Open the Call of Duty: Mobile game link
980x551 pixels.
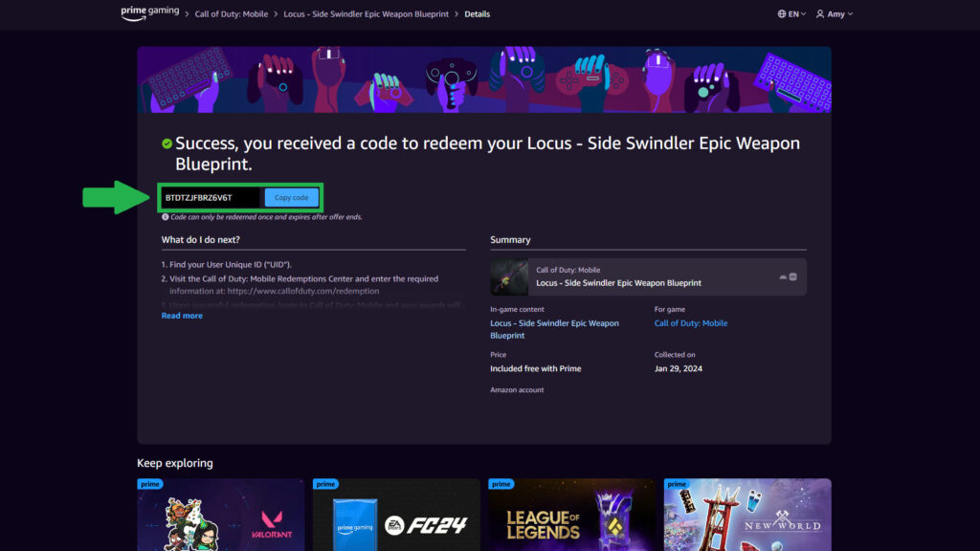click(x=690, y=323)
